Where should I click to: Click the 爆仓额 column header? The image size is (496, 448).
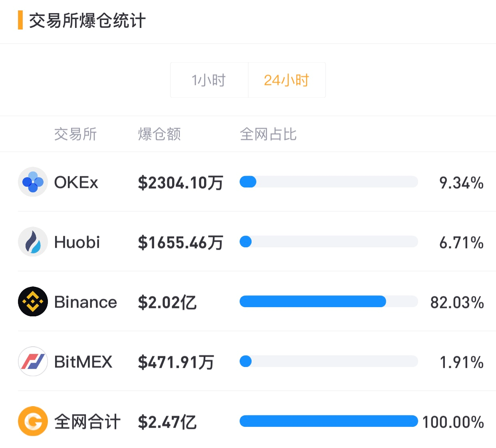[x=159, y=134]
